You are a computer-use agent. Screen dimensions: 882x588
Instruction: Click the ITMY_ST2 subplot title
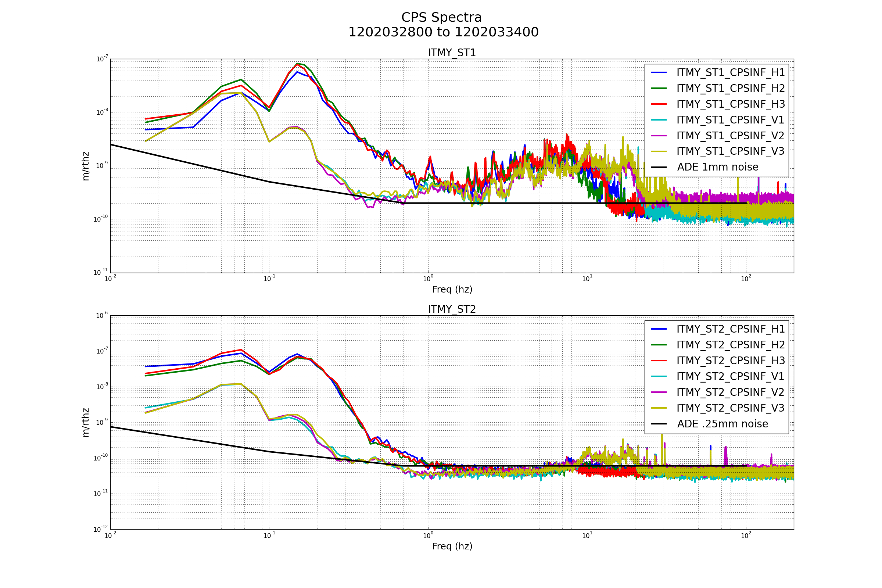tap(452, 309)
